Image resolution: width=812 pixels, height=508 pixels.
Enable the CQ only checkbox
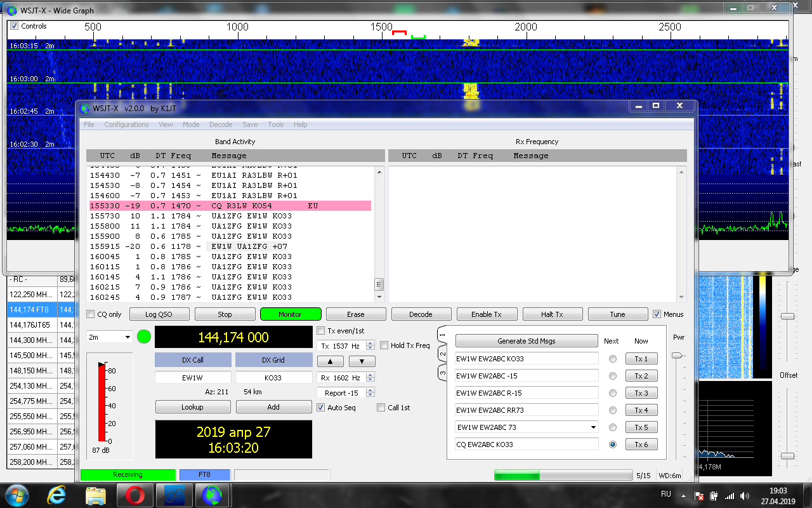pyautogui.click(x=91, y=314)
